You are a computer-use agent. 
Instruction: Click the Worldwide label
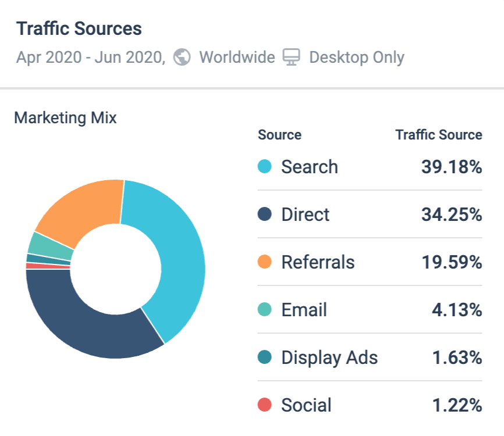pos(237,58)
